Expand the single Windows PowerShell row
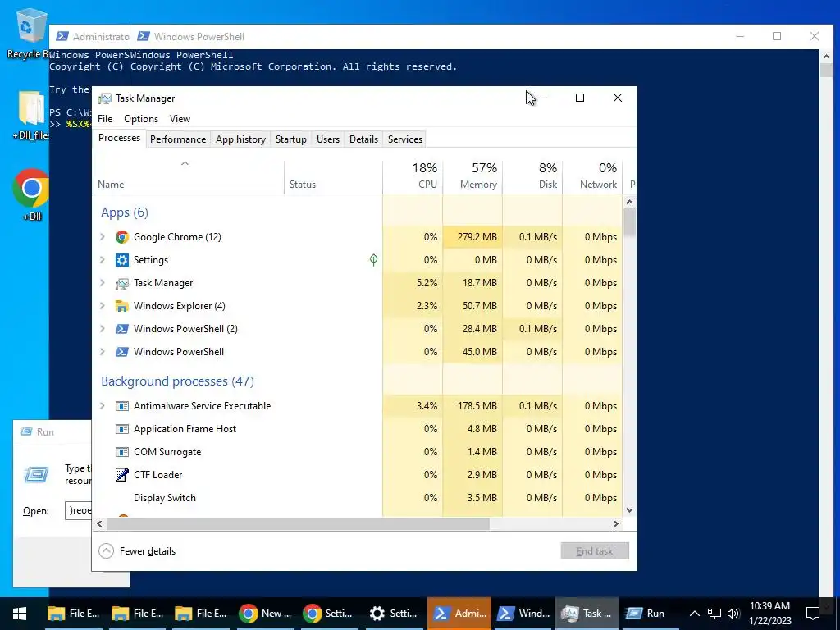This screenshot has height=630, width=840. (103, 352)
